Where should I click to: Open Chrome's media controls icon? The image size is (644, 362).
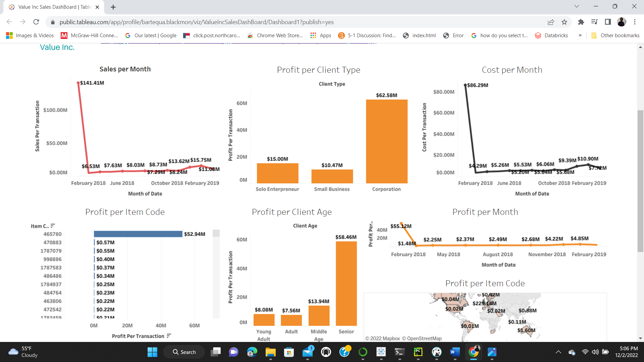pos(594,22)
